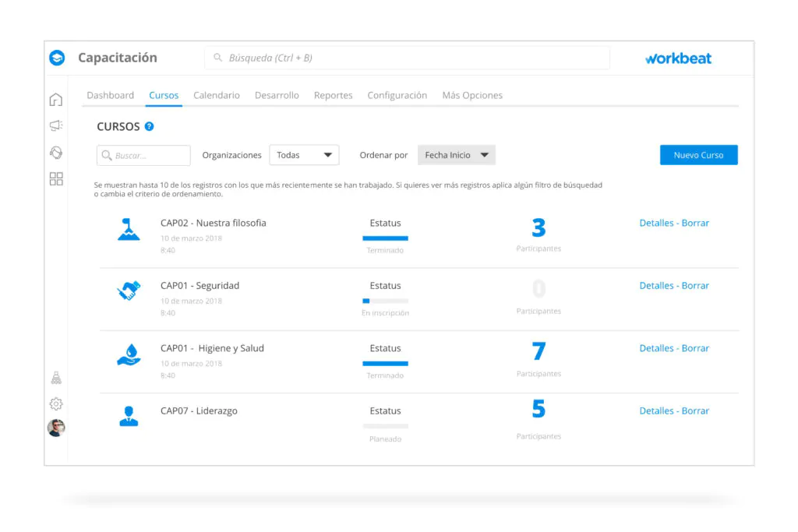Image resolution: width=798 pixels, height=532 pixels.
Task: Open the Reportes tab
Action: point(333,95)
